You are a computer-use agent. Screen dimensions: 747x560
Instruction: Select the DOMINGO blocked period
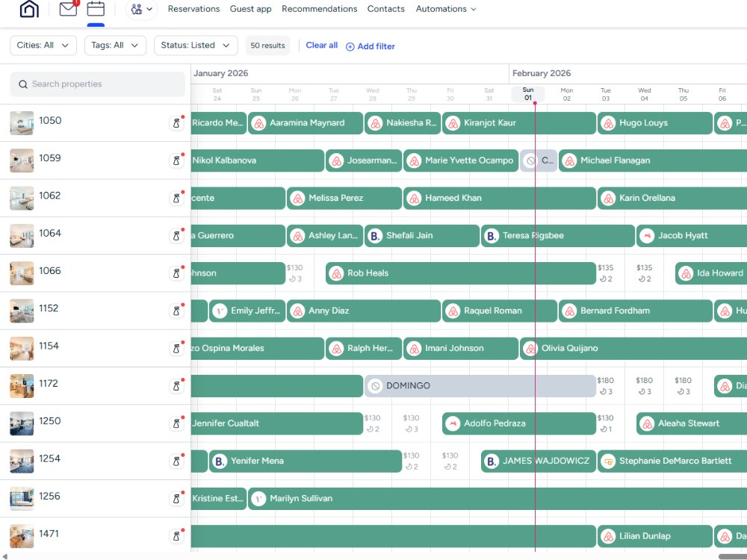[480, 386]
